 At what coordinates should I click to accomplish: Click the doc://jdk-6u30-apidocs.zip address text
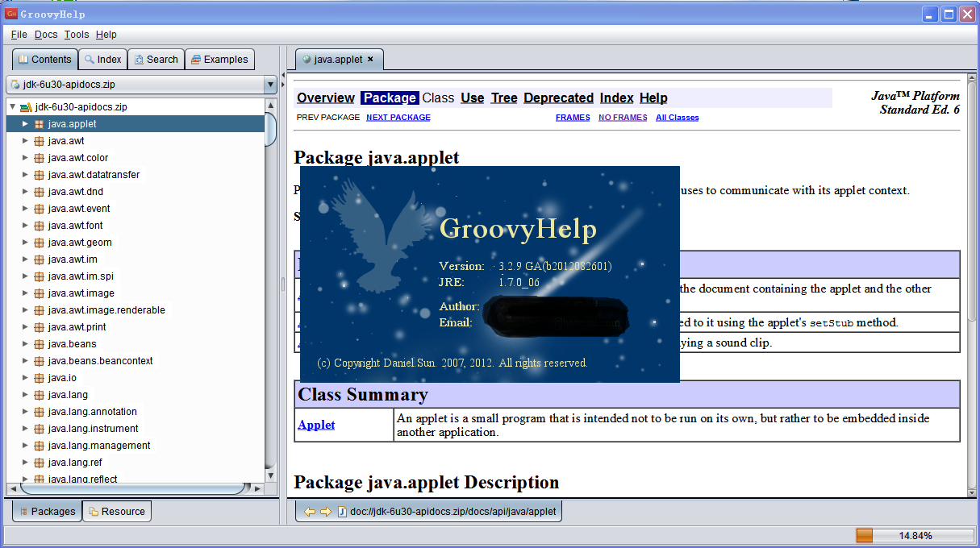click(x=453, y=512)
